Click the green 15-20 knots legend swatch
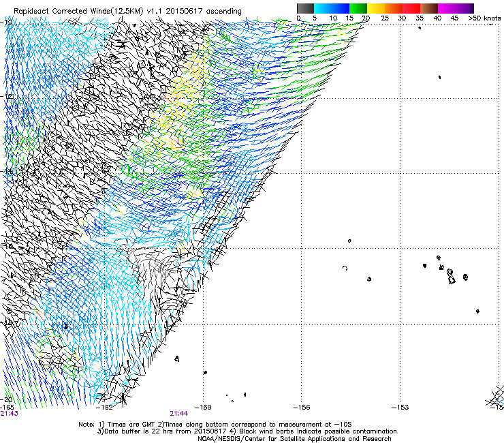Viewport: 504px width, 443px height. click(358, 8)
